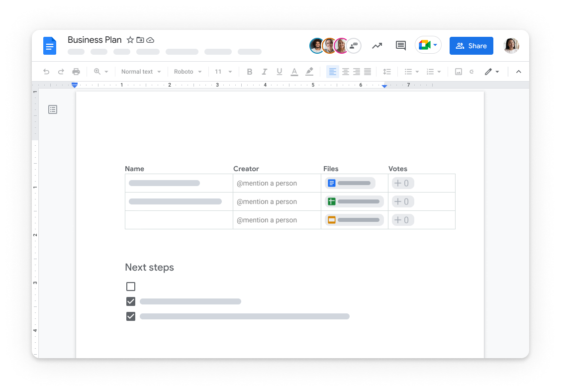This screenshot has width=561, height=392.
Task: Check the empty checkbox under Next steps
Action: click(x=131, y=286)
